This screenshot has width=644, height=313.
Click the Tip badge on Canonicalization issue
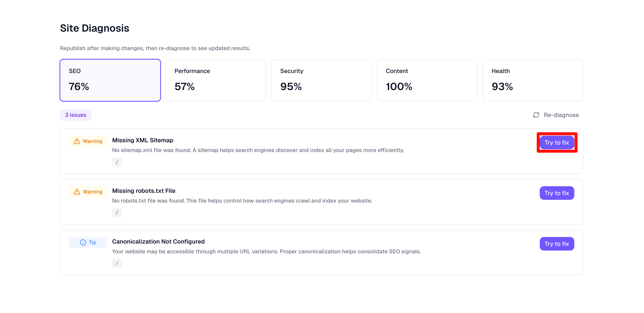(88, 242)
